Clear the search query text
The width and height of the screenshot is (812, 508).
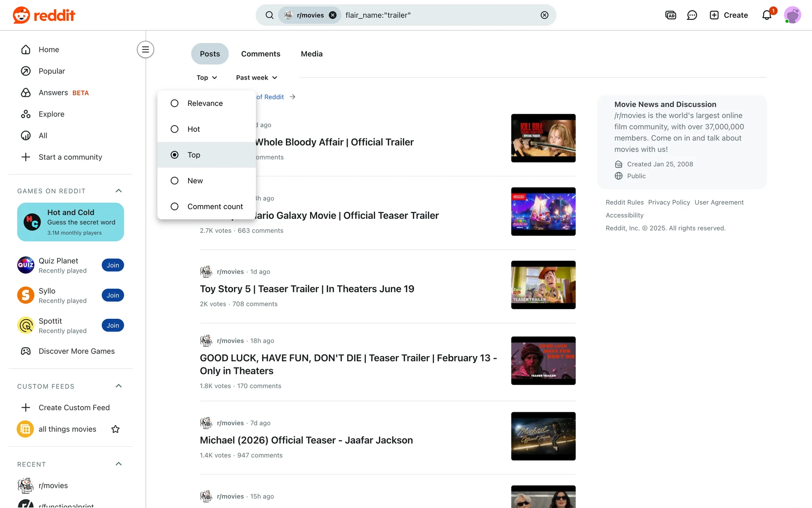tap(544, 15)
